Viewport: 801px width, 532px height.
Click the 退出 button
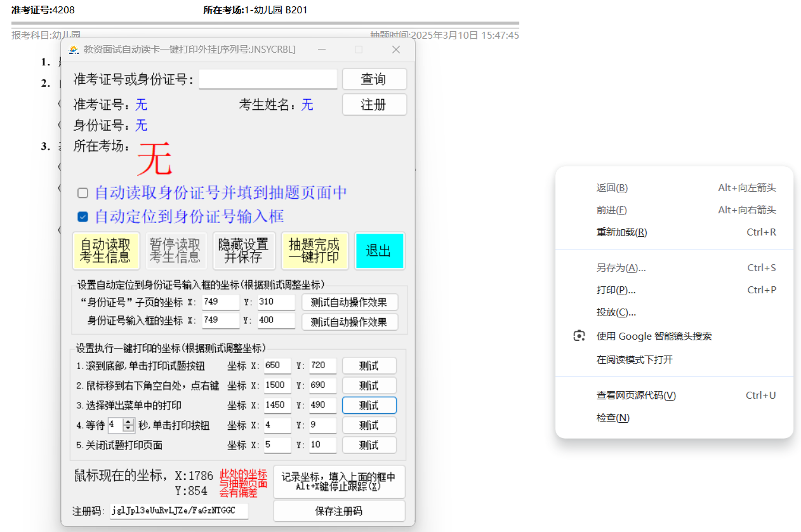pos(380,251)
